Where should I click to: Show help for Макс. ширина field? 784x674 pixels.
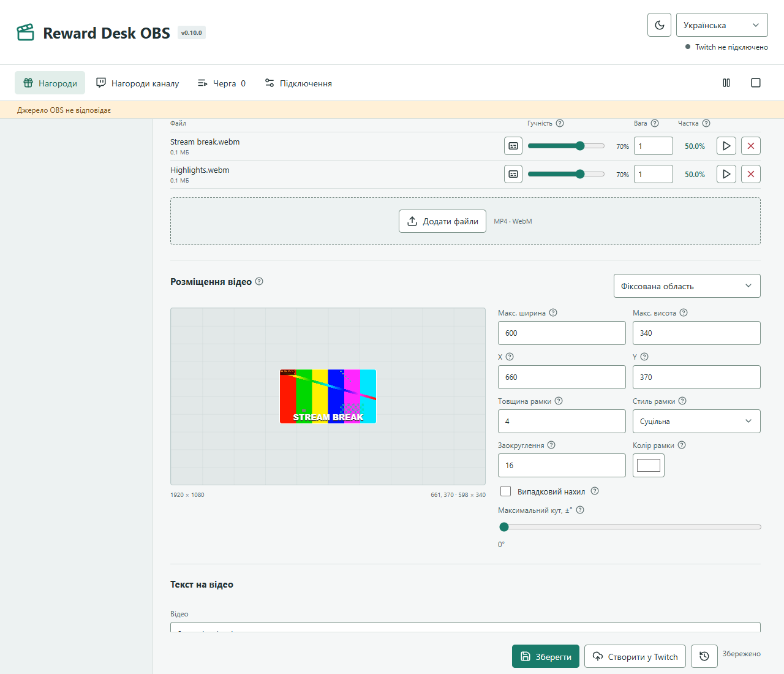click(553, 312)
